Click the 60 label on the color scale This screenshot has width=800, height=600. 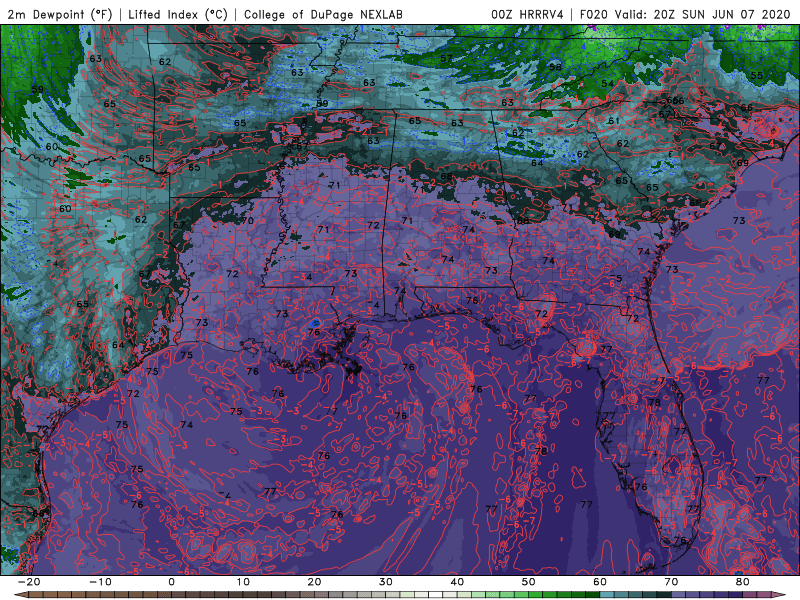[600, 582]
